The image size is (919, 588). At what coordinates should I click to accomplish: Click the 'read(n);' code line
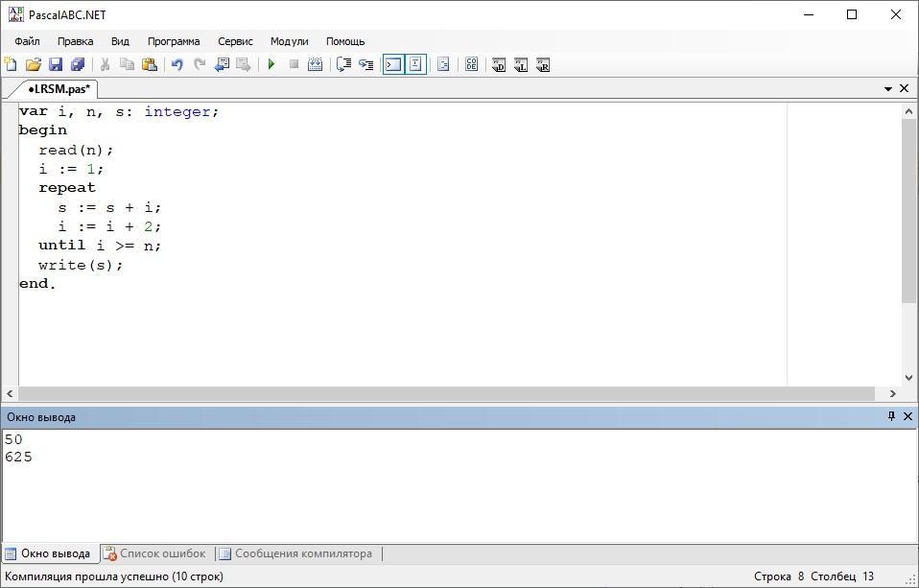click(76, 150)
